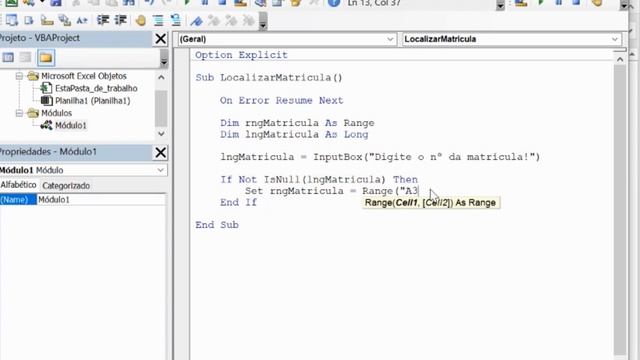
Task: Select EstaPasta_de_trabalho in project tree
Action: [x=96, y=88]
